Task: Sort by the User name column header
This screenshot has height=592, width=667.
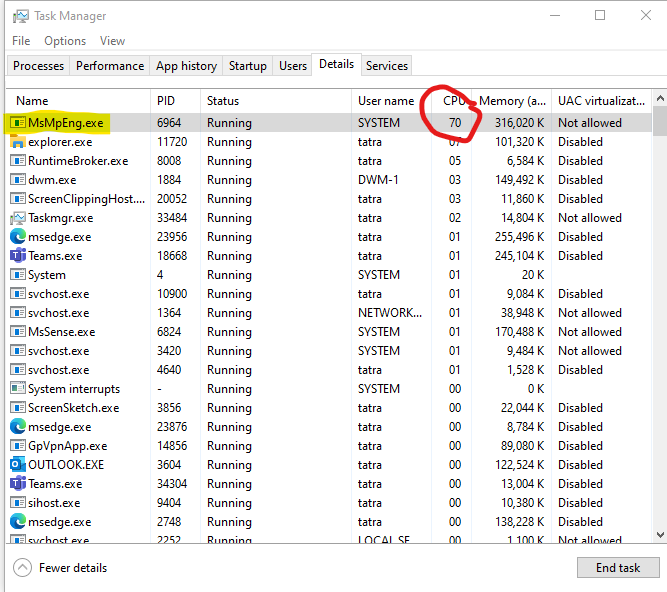Action: [391, 101]
